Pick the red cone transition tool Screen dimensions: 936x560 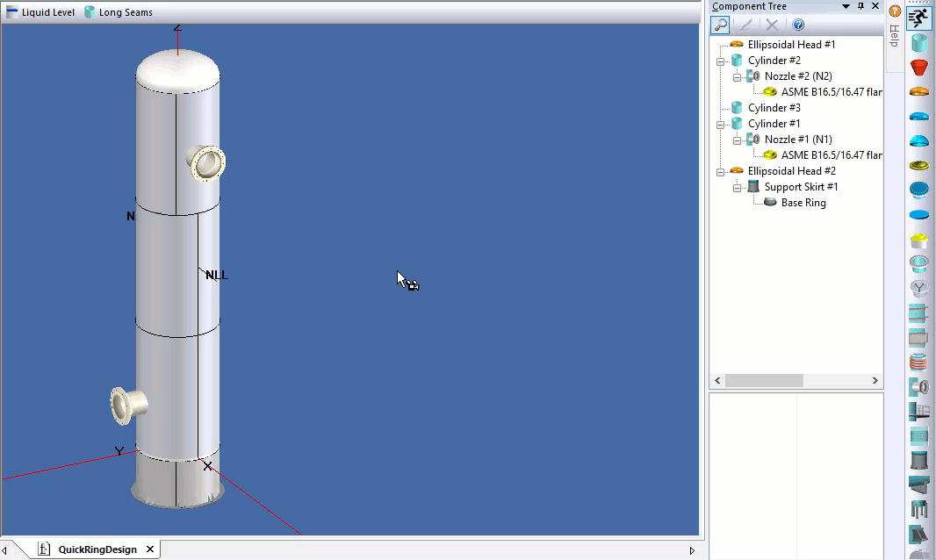click(x=919, y=68)
